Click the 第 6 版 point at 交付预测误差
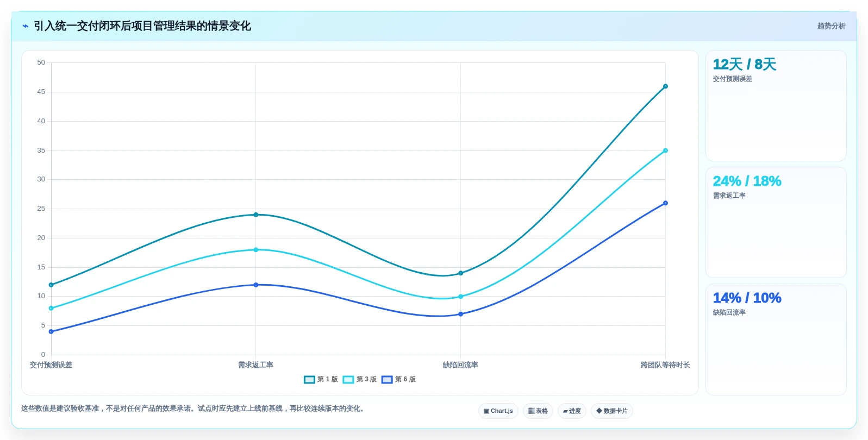Image resolution: width=868 pixels, height=440 pixels. [51, 331]
